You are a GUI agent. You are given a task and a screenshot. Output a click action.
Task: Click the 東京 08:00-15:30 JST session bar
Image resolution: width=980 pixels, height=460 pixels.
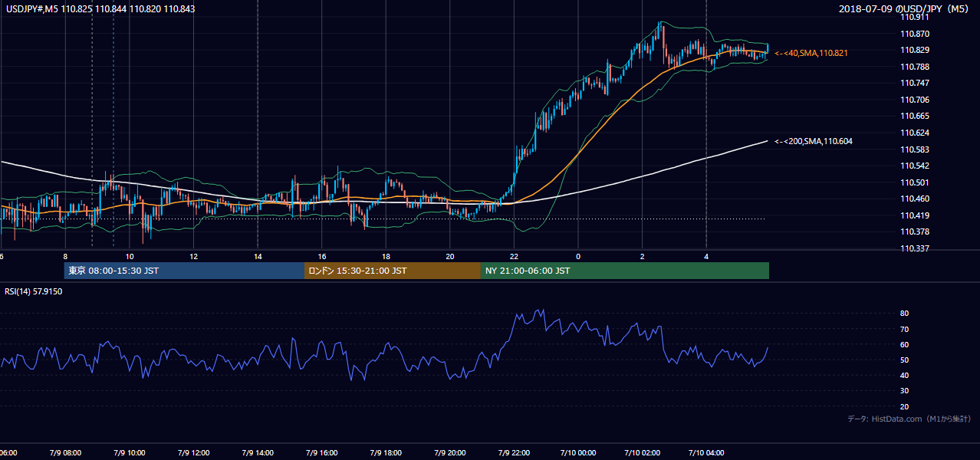pos(185,271)
